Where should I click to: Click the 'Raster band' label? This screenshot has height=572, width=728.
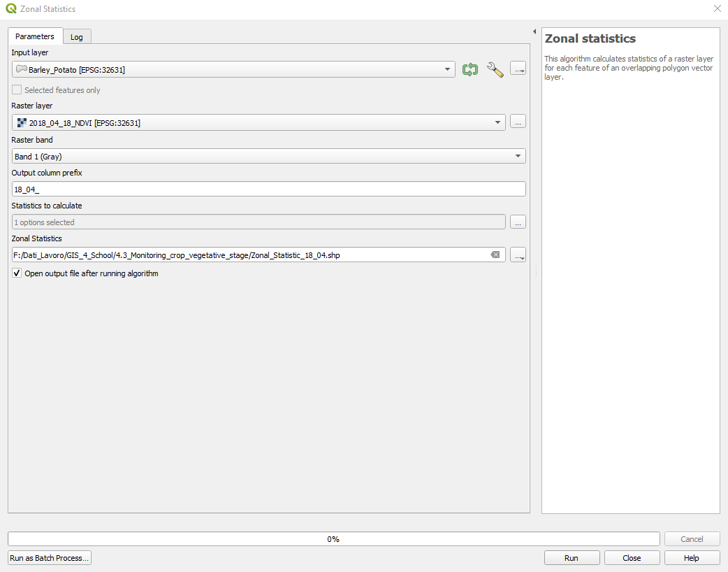click(32, 140)
